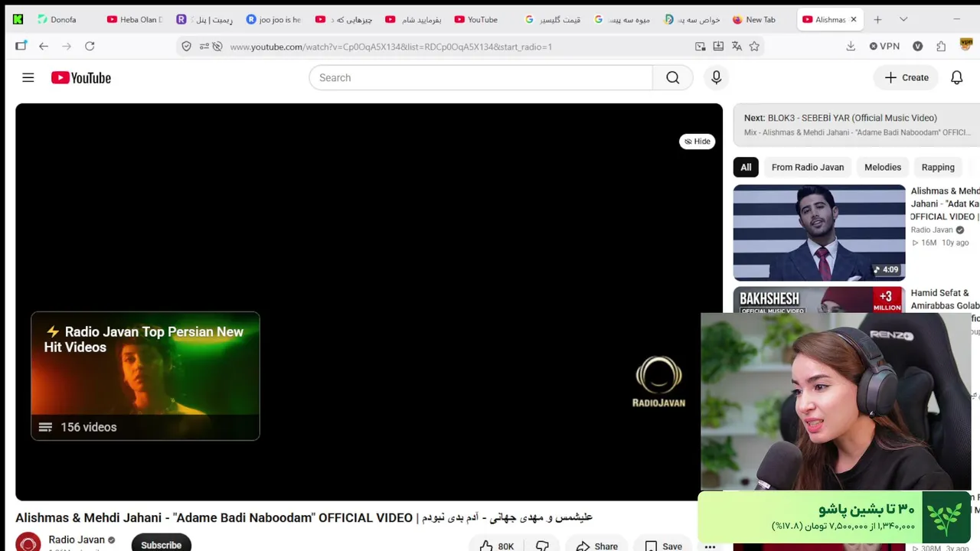The width and height of the screenshot is (980, 551).
Task: Open the Bakhshesh video thumbnail
Action: tap(819, 300)
